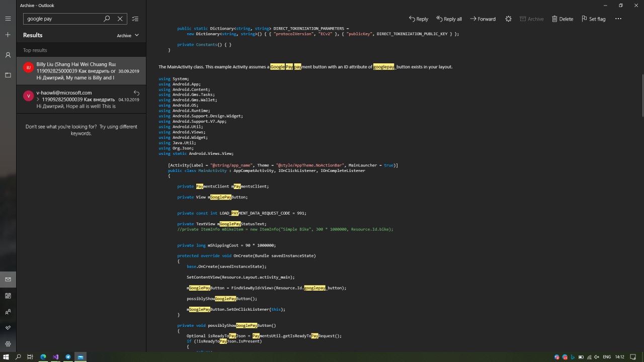Open the Billy Liu email result

pyautogui.click(x=81, y=71)
